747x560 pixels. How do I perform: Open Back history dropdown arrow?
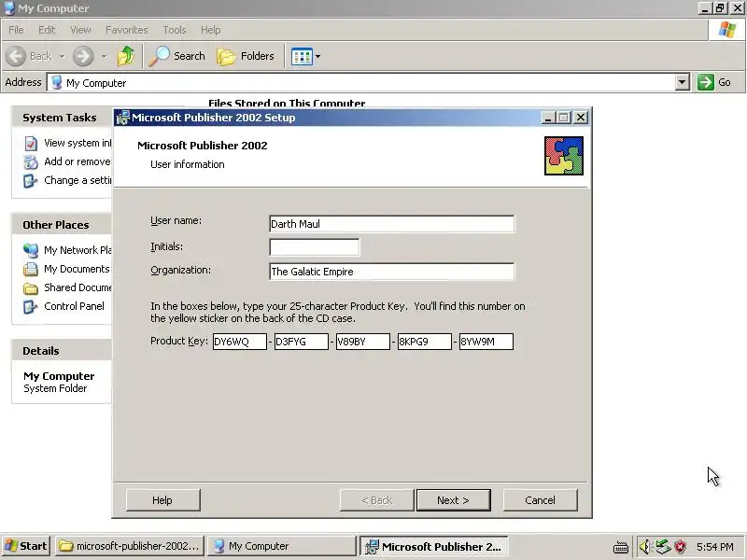(x=62, y=56)
